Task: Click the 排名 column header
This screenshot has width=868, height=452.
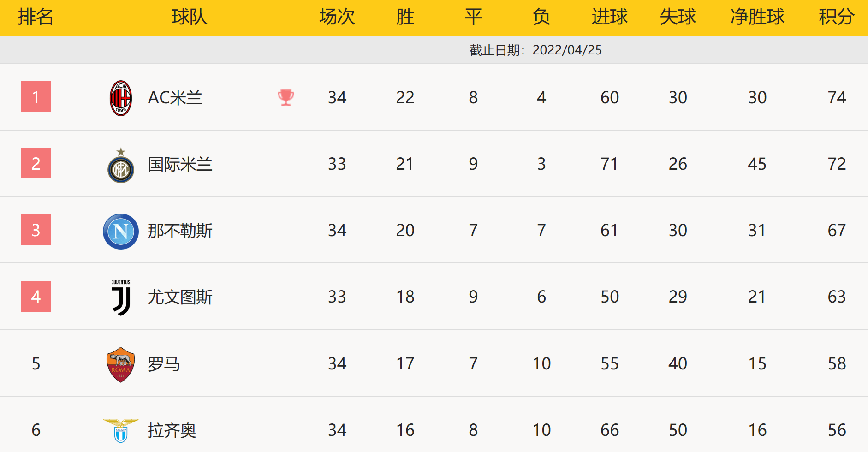Action: point(36,17)
